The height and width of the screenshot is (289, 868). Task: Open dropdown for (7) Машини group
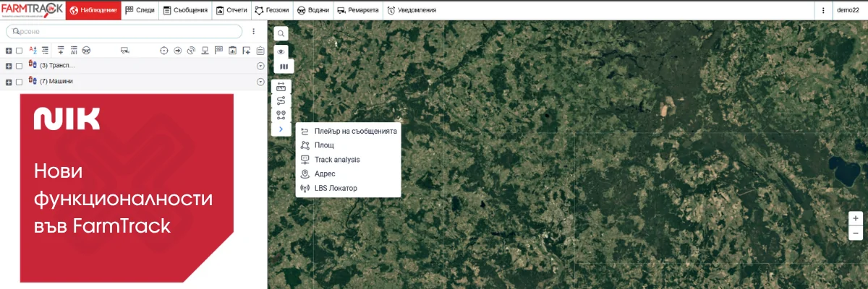click(x=260, y=82)
